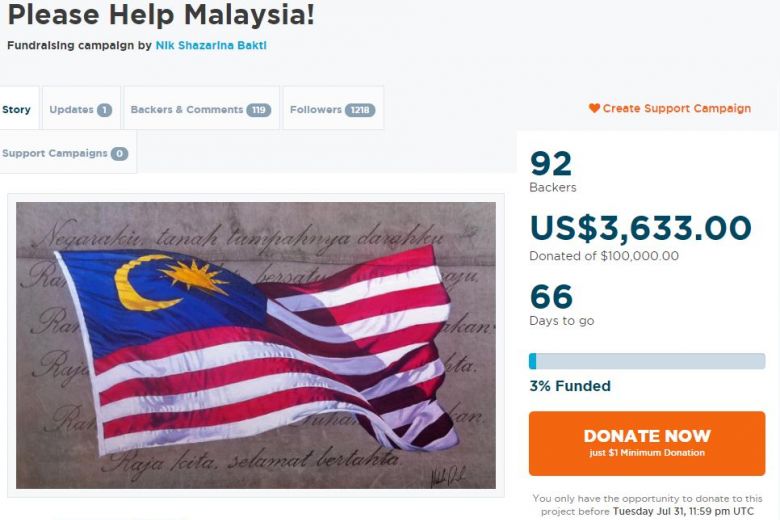The width and height of the screenshot is (780, 520).
Task: Click the 66 Days to go counter
Action: 561,305
